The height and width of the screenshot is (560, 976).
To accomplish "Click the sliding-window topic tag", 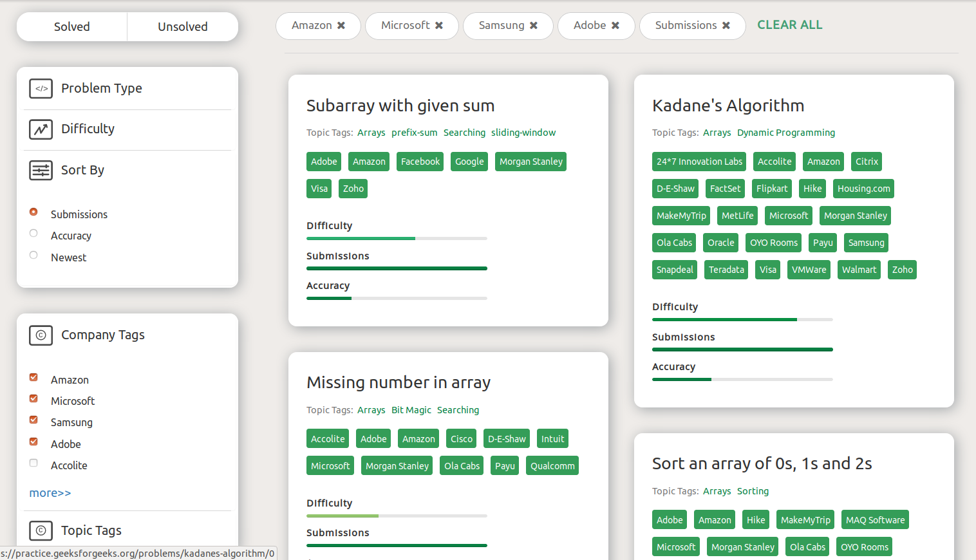I will pos(523,133).
